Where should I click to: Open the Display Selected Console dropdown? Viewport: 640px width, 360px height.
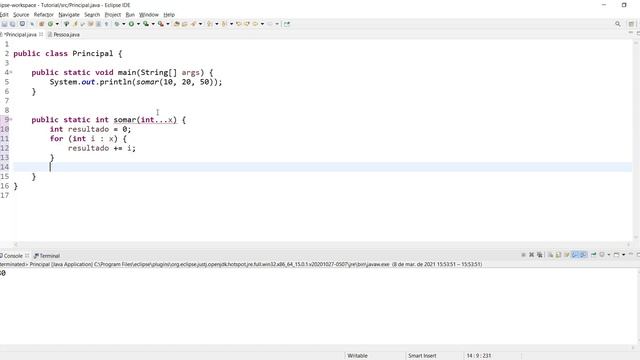click(609, 255)
